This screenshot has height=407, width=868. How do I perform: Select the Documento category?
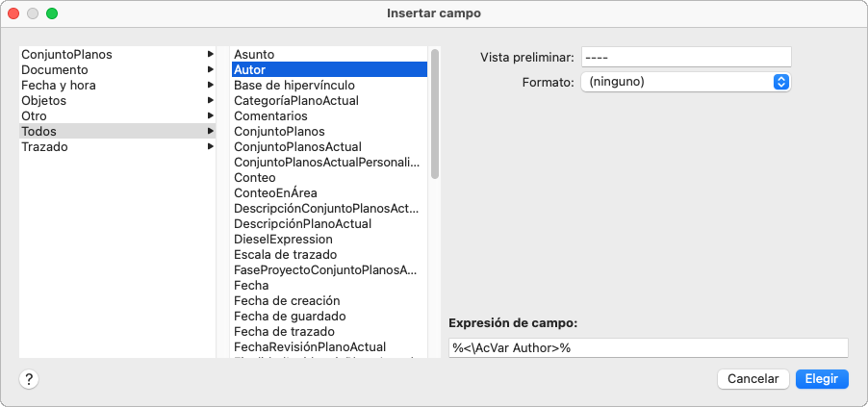[55, 70]
